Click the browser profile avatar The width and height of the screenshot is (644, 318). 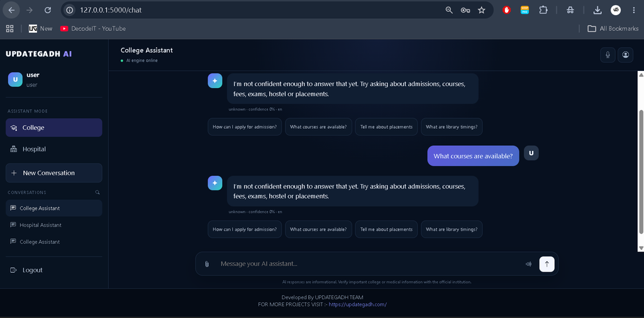615,10
